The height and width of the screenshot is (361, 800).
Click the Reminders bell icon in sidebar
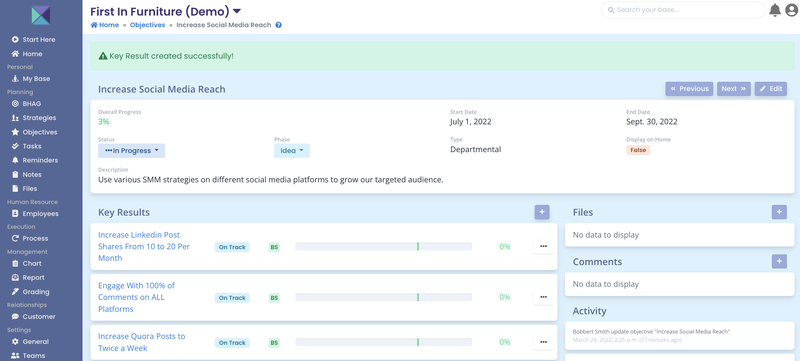(x=15, y=160)
